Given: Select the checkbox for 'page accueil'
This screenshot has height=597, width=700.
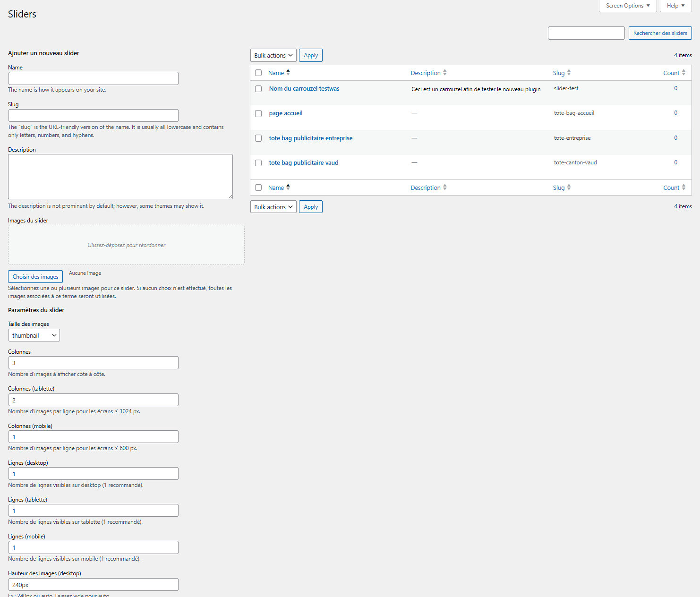Looking at the screenshot, I should coord(258,113).
